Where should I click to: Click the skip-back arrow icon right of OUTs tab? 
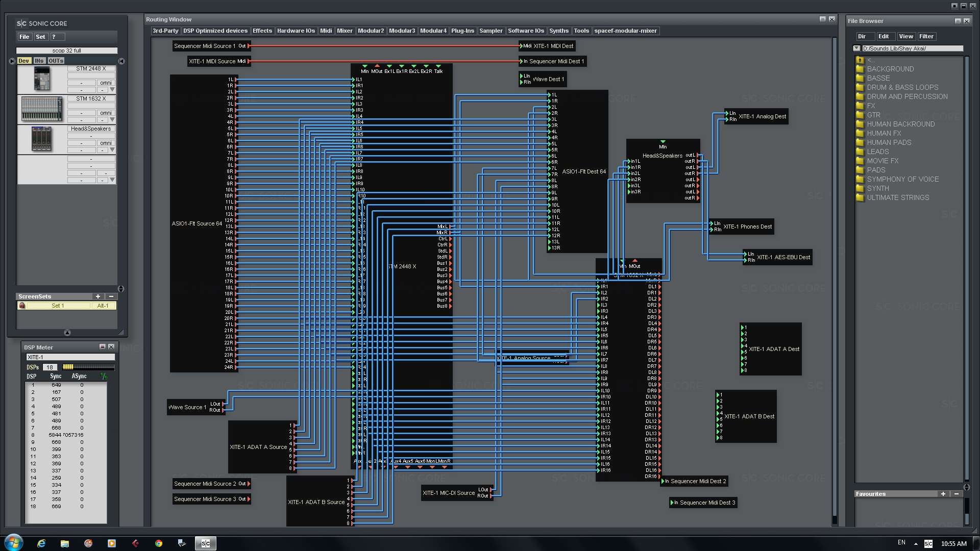click(x=121, y=61)
